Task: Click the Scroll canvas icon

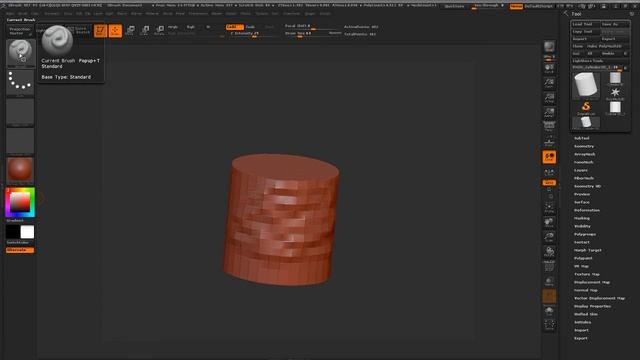Action: click(x=549, y=68)
